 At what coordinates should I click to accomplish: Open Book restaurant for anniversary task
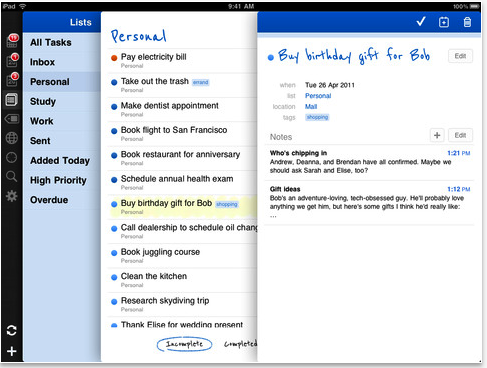point(182,158)
